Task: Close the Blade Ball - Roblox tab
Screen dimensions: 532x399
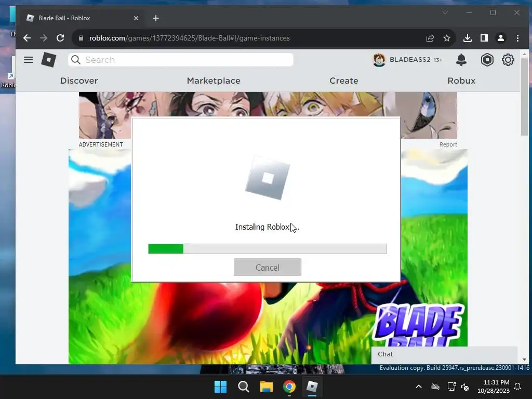Action: tap(136, 18)
